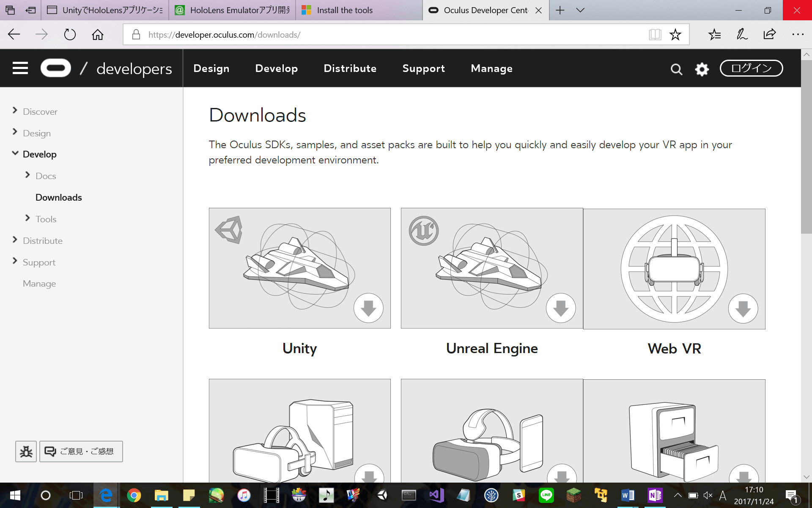Open OneNote from the taskbar
This screenshot has width=812, height=508.
click(x=655, y=495)
